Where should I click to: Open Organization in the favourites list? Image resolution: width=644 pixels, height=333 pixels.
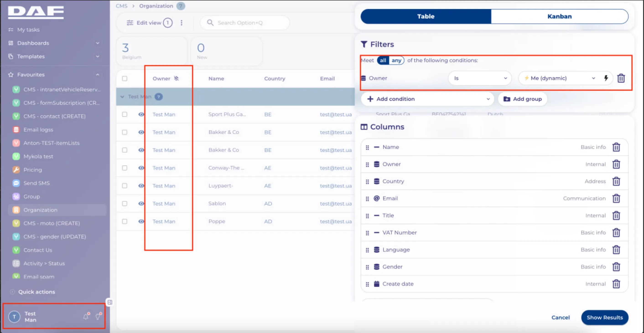(x=57, y=210)
